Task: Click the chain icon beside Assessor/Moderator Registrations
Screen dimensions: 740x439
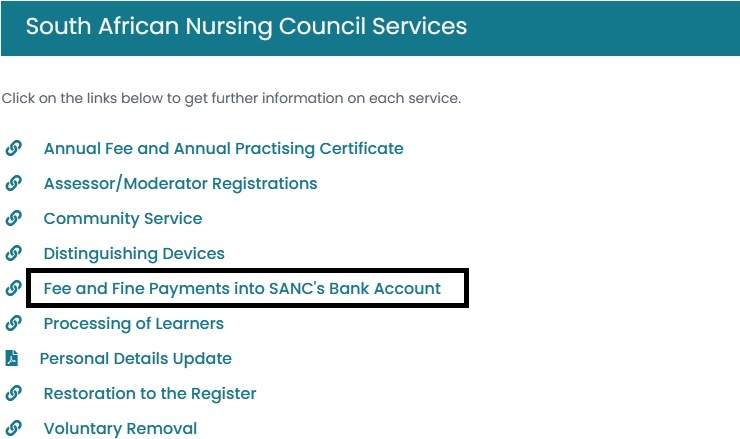Action: tap(14, 184)
